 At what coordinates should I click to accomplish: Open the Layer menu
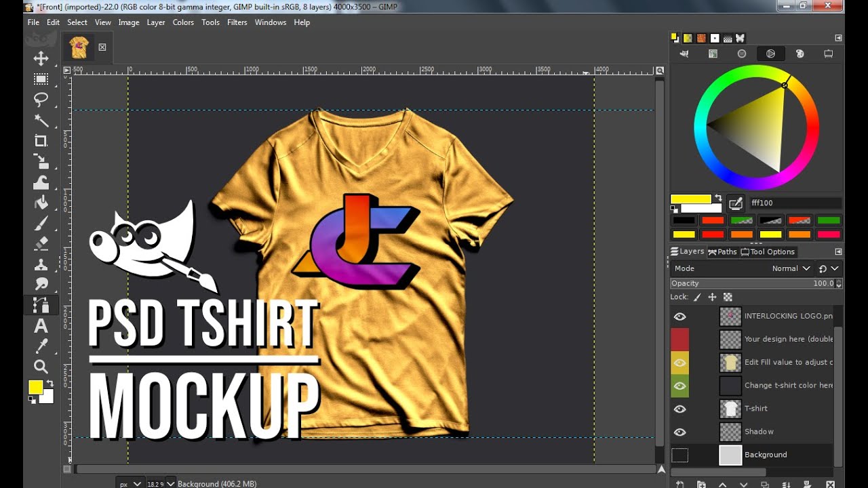click(x=156, y=22)
